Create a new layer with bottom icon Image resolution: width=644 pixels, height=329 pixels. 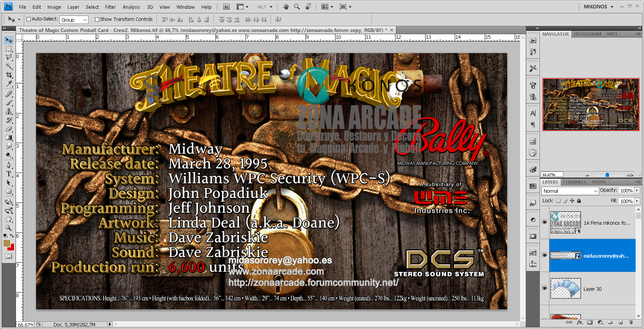pos(620,322)
